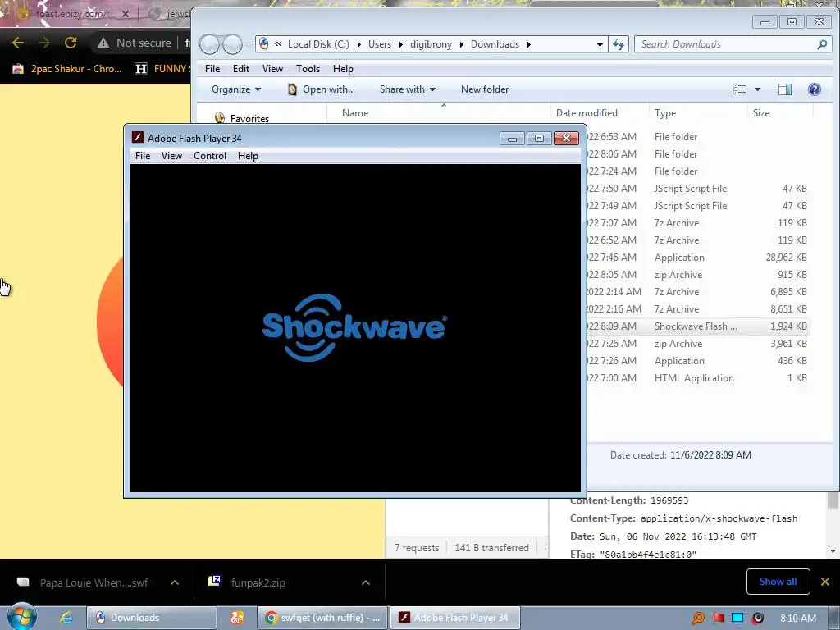Open Flash Player's File menu
Image resolution: width=840 pixels, height=630 pixels.
(143, 155)
